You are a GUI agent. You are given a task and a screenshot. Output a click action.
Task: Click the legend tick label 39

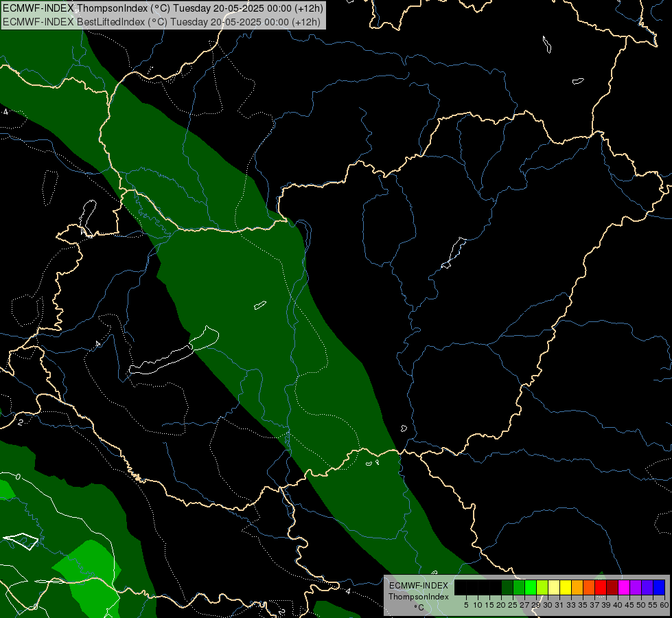tap(606, 605)
